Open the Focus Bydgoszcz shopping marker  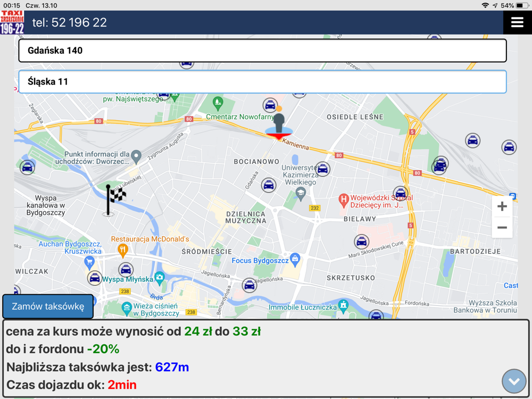coord(295,260)
